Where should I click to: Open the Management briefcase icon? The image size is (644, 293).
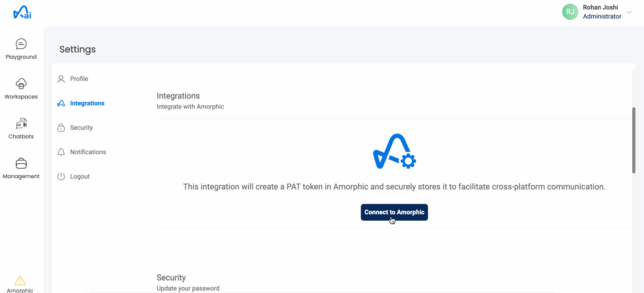[x=21, y=163]
